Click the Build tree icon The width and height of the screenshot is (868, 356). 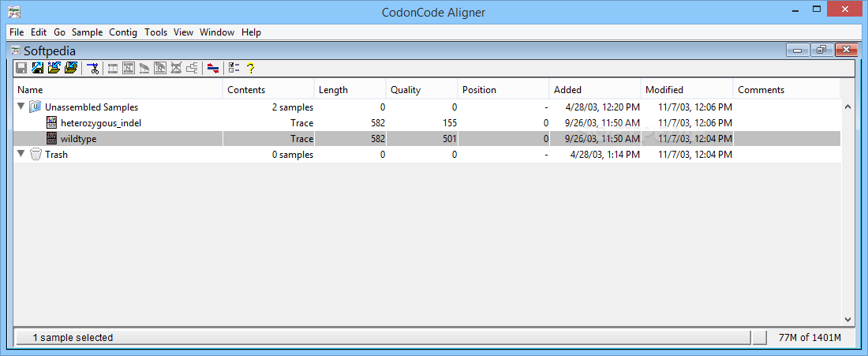[x=192, y=68]
